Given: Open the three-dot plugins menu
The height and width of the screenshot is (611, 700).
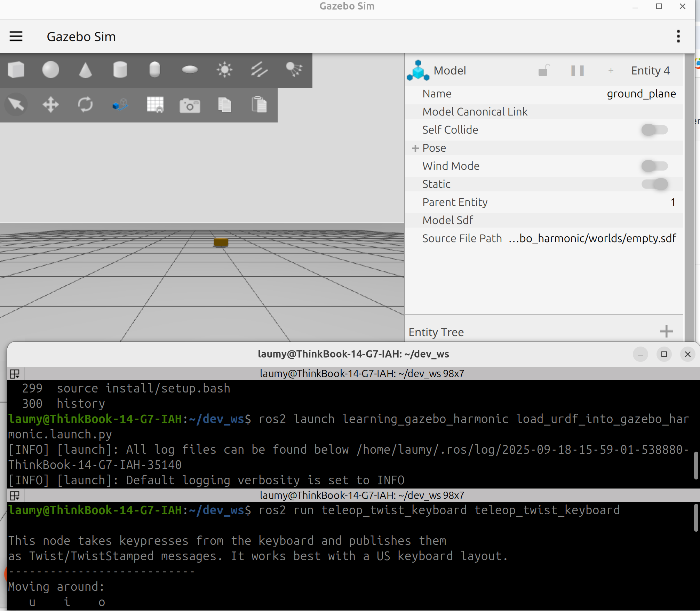Looking at the screenshot, I should pos(678,36).
